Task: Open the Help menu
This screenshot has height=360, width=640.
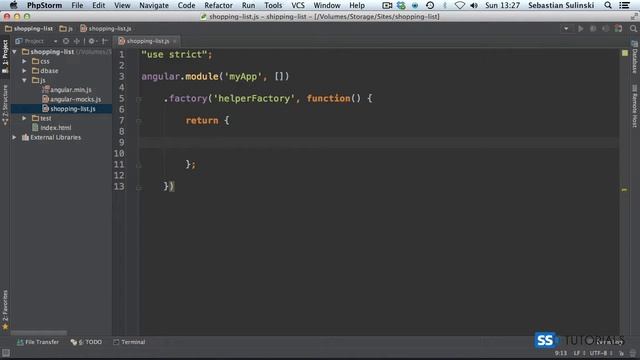Action: coord(357,5)
